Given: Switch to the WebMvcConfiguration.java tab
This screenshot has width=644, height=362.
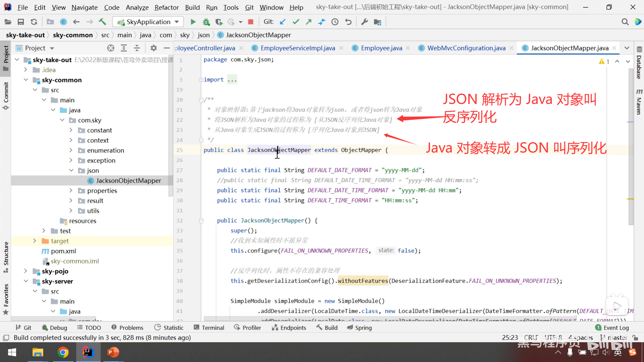Looking at the screenshot, I should 466,48.
